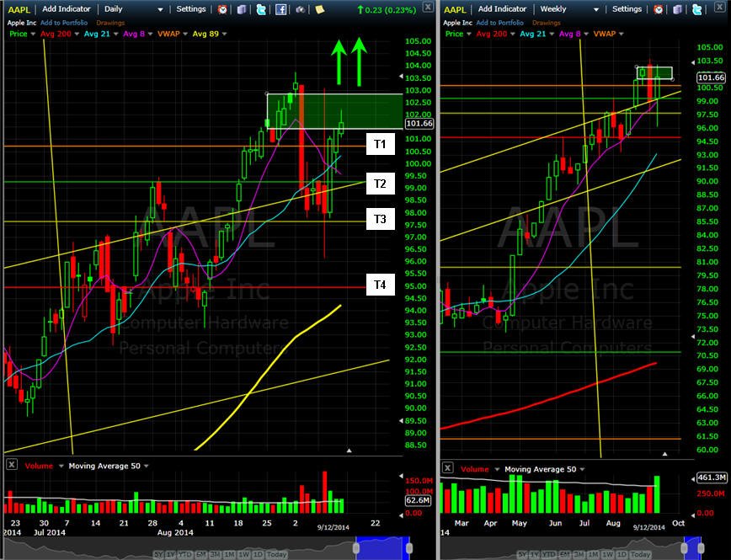This screenshot has height=560, width=731.
Task: Select 1Y range in Weekly chart
Action: 534,555
